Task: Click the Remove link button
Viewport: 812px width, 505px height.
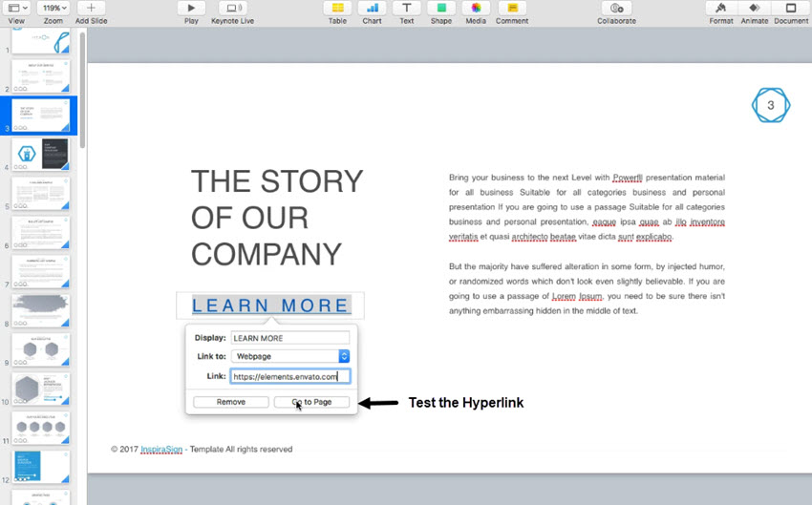Action: (230, 402)
